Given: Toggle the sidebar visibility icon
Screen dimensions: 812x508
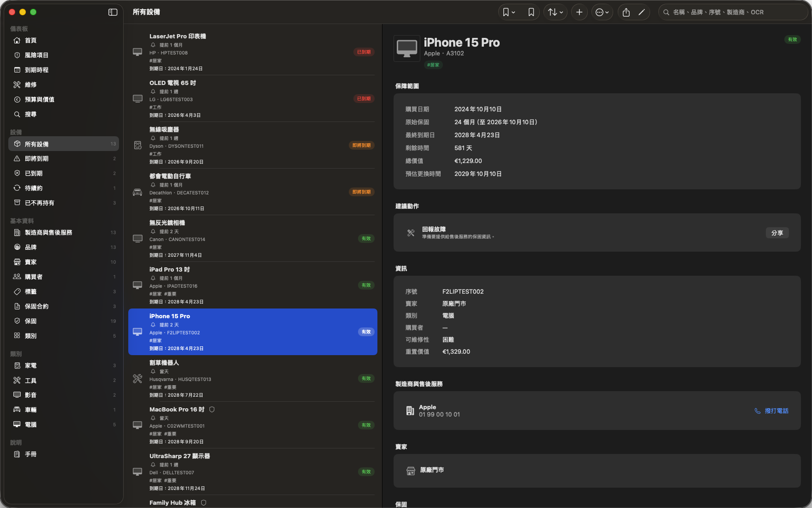Looking at the screenshot, I should pyautogui.click(x=113, y=12).
